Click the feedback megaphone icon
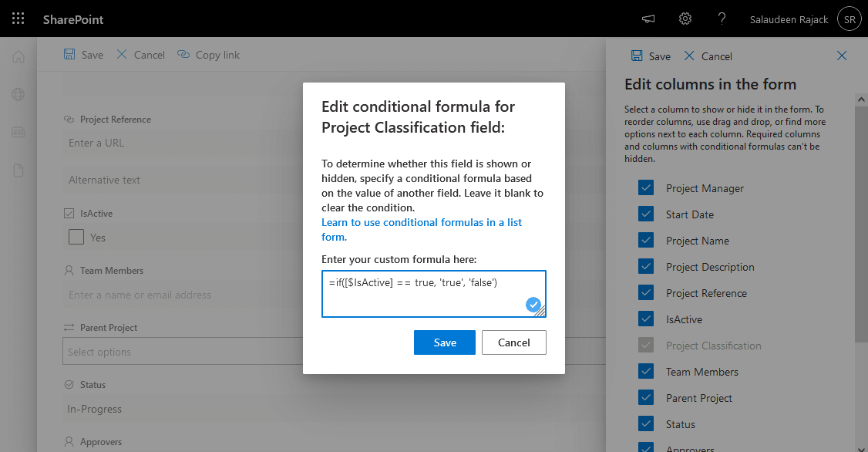 (648, 19)
